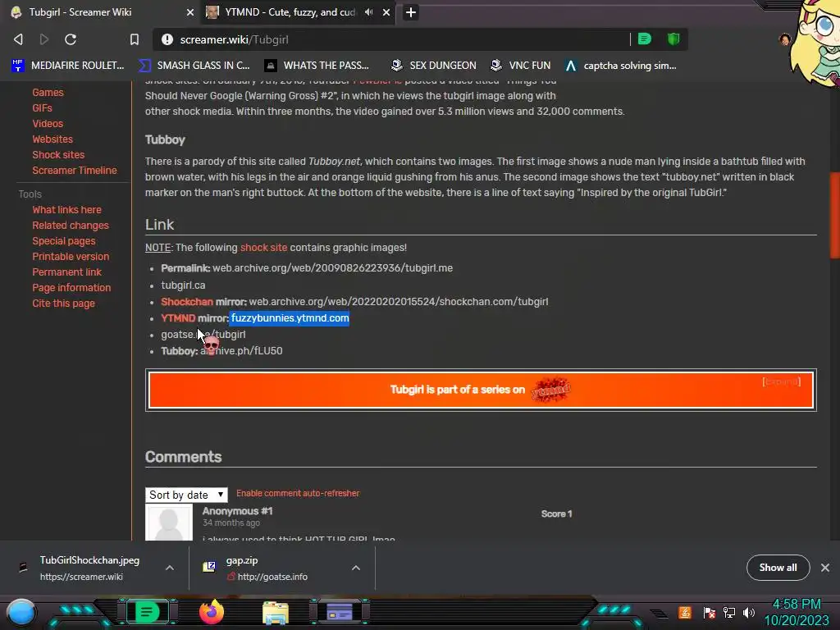Viewport: 840px width, 630px height.
Task: Open Permanent link in Tools
Action: pyautogui.click(x=66, y=272)
